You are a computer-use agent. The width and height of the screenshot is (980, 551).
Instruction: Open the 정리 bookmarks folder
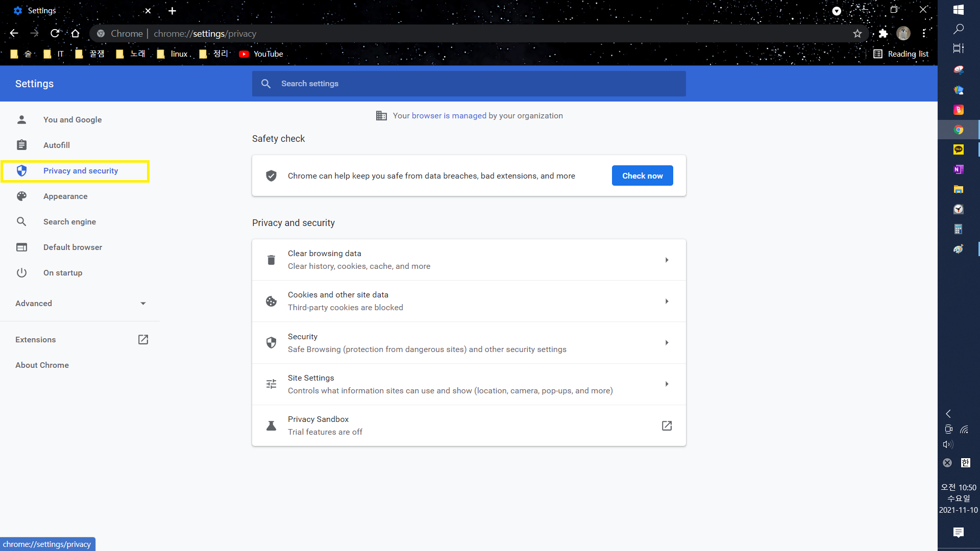click(x=214, y=54)
